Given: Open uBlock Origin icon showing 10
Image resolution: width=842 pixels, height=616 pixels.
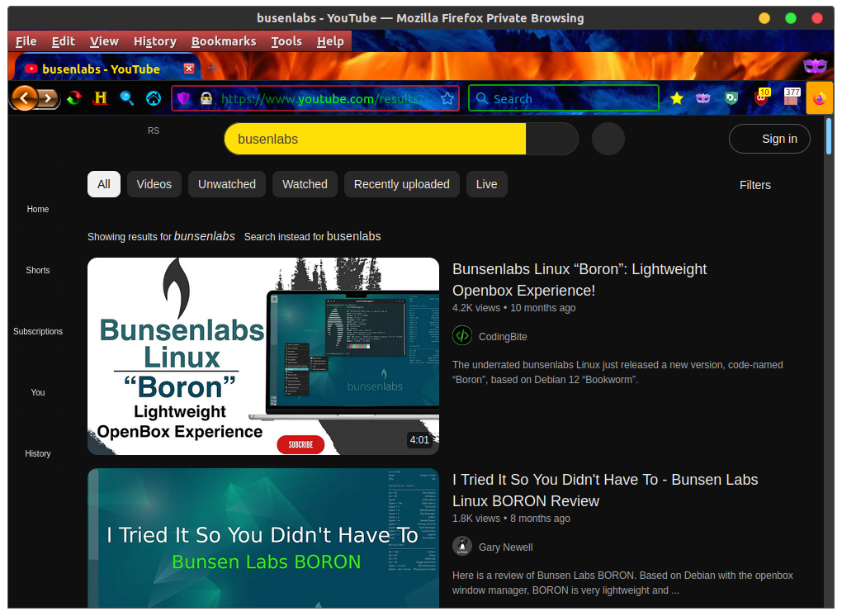Looking at the screenshot, I should click(762, 97).
